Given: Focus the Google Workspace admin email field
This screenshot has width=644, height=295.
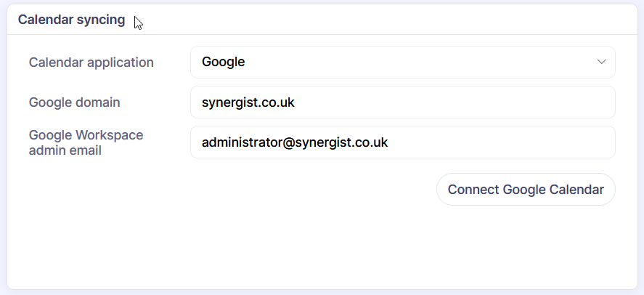Looking at the screenshot, I should coord(402,142).
